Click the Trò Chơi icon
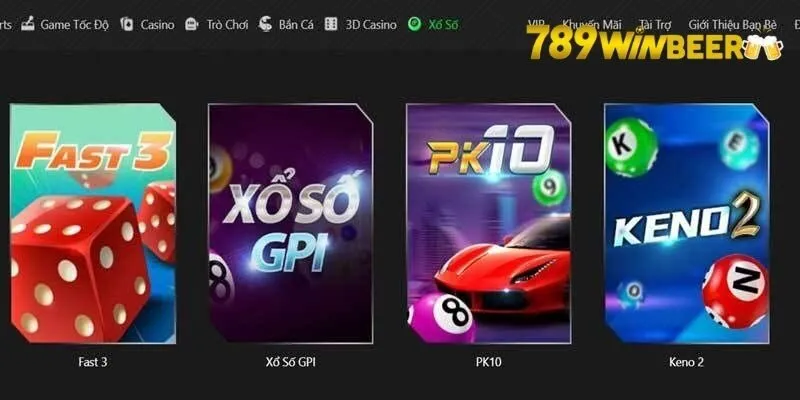This screenshot has width=800, height=400. click(x=192, y=24)
